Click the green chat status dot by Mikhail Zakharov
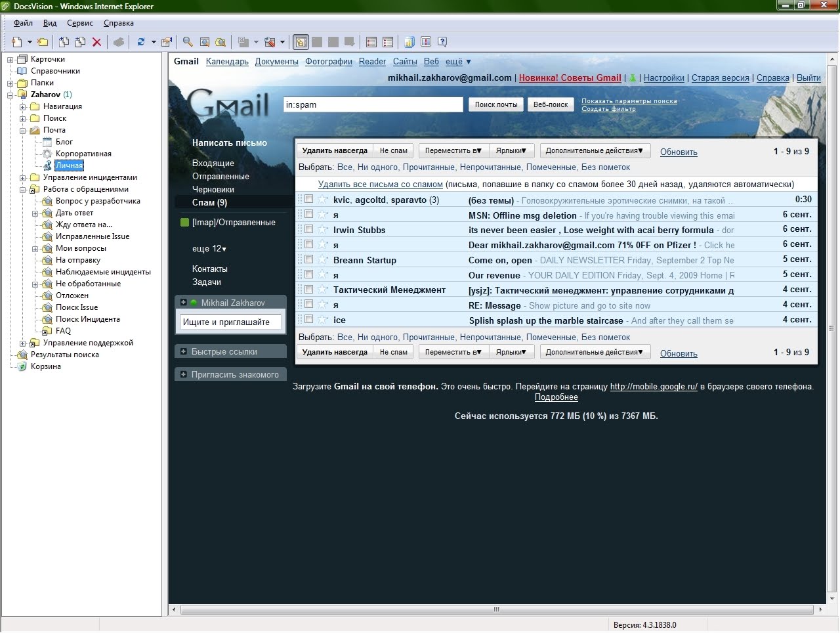This screenshot has height=633, width=840. point(194,303)
